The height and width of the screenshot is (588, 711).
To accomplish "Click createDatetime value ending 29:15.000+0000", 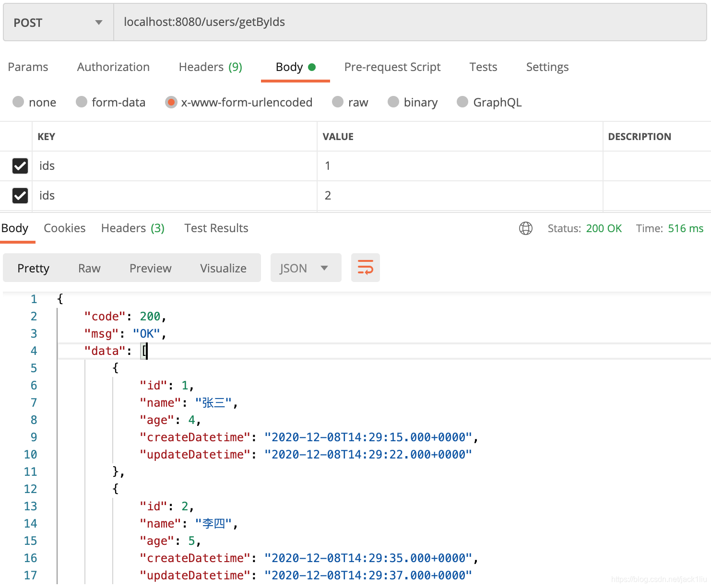I will point(368,437).
